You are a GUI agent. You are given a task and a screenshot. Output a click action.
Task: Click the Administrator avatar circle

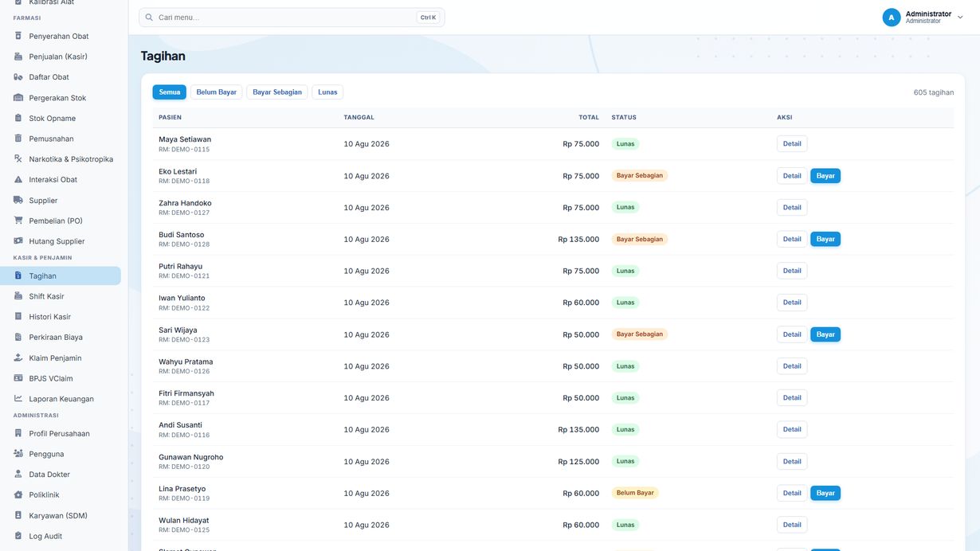coord(892,18)
